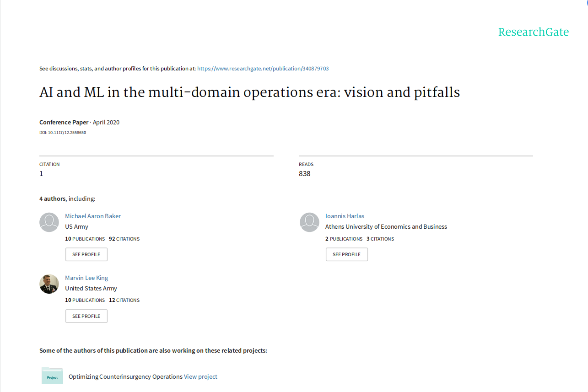Click the View project link
This screenshot has width=588, height=392.
[200, 377]
